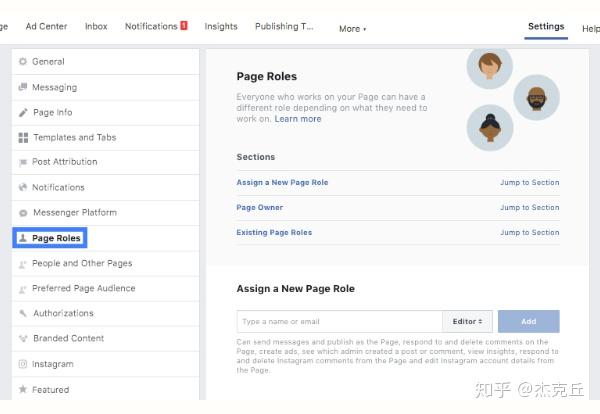Open the Page Owner section link

[259, 207]
